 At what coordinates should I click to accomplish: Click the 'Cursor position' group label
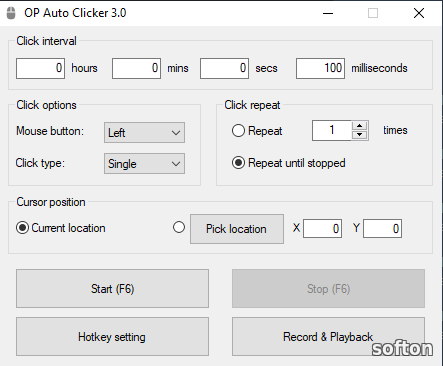[51, 202]
